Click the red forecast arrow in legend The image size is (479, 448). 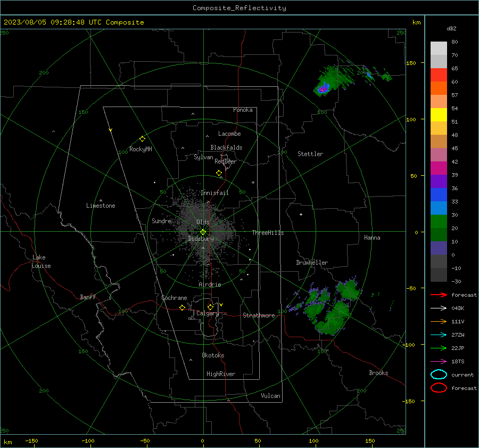tap(439, 295)
